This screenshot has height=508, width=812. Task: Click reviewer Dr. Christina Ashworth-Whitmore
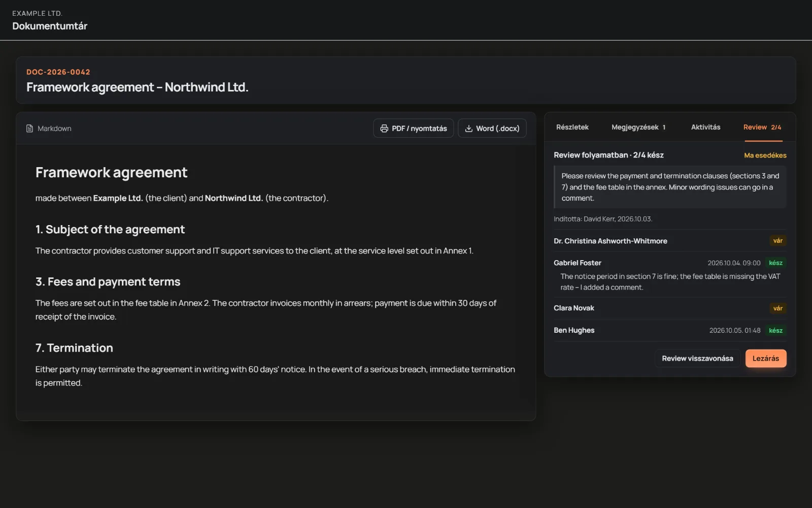[x=611, y=241]
